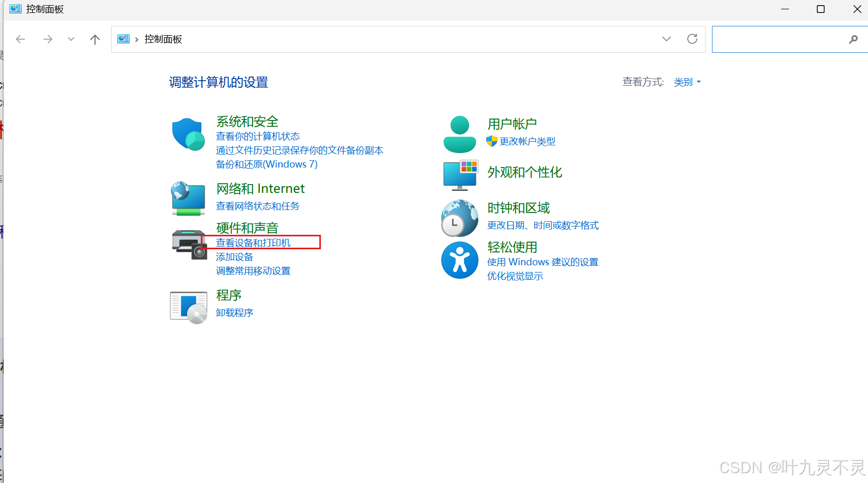Screen dimensions: 868x483
Task: Maximize the Control Panel window
Action: click(x=820, y=9)
